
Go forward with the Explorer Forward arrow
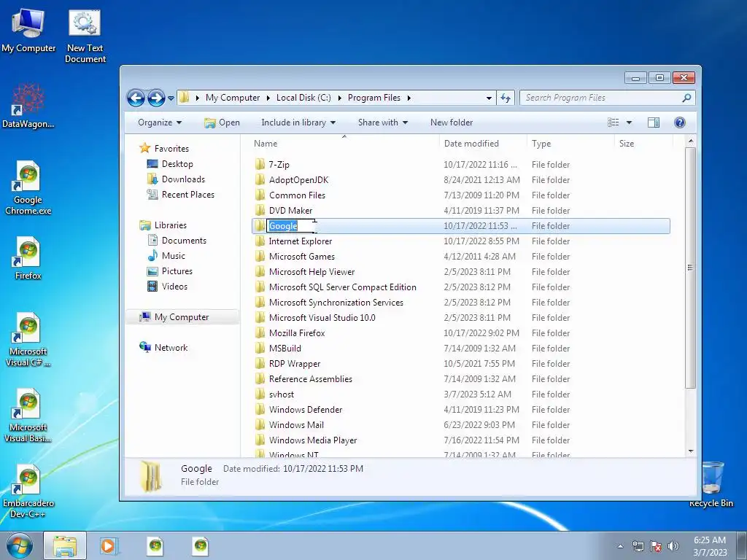156,98
